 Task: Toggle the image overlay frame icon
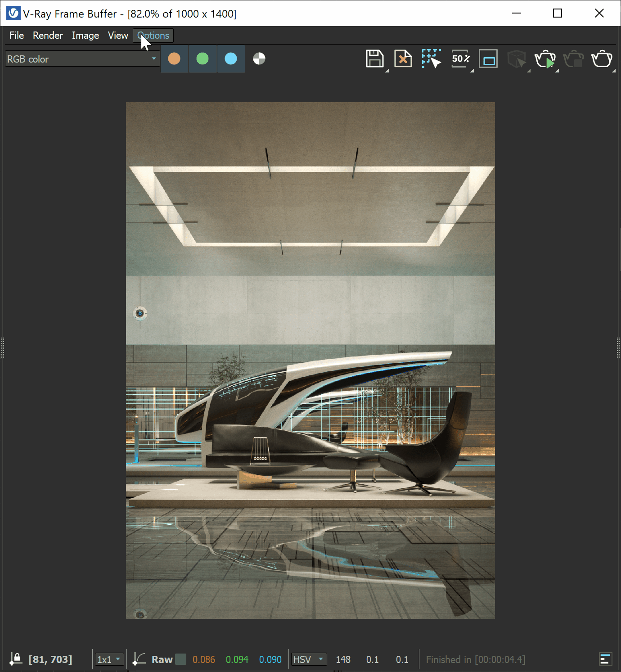(488, 59)
